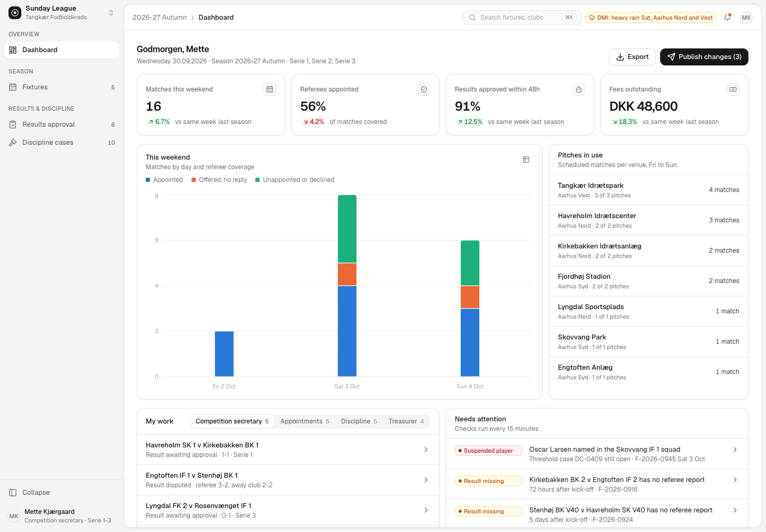Image resolution: width=766 pixels, height=532 pixels.
Task: Click the blue Fri 2 Oct bar
Action: click(x=224, y=354)
